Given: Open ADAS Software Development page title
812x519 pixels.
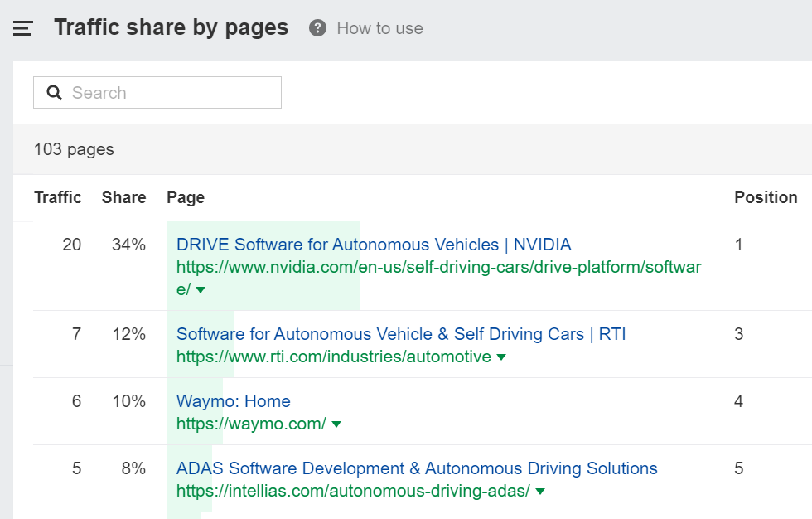Looking at the screenshot, I should pos(417,468).
